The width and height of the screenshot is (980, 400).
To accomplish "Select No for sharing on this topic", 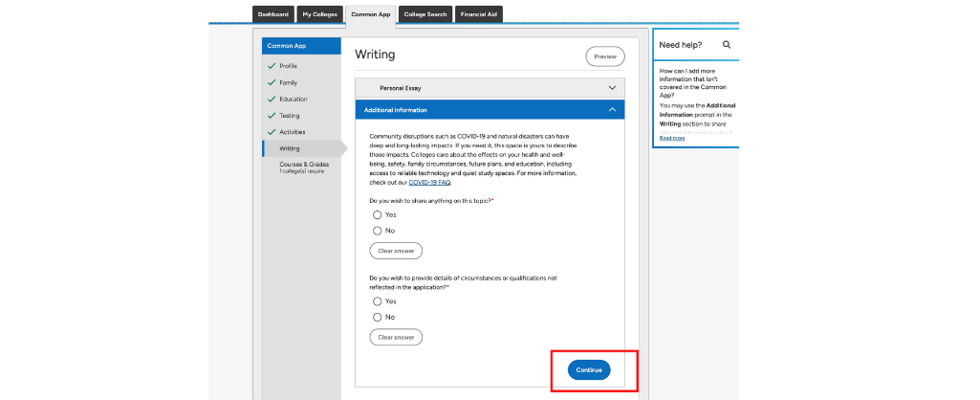I will click(377, 231).
